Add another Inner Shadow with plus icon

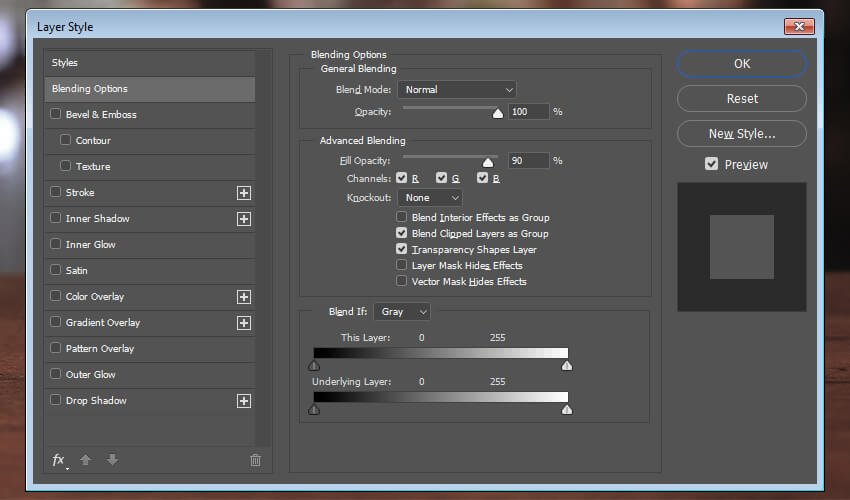pyautogui.click(x=244, y=219)
